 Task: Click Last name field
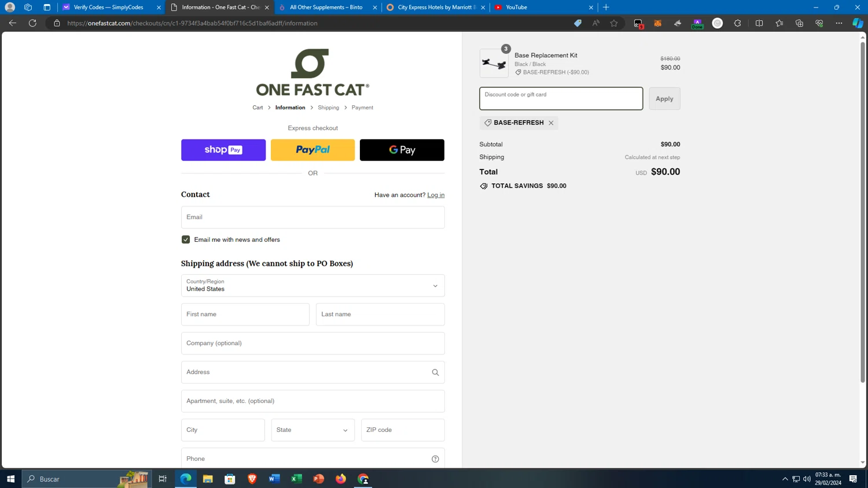(380, 315)
